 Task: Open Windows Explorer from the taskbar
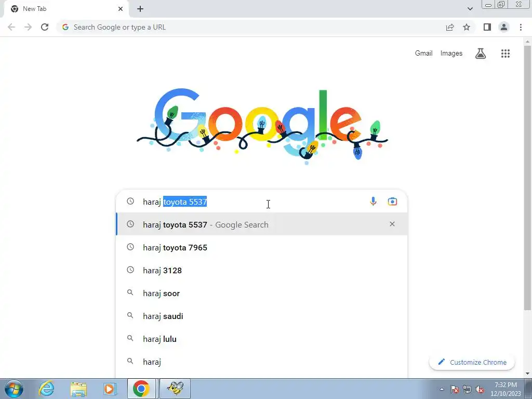tap(78, 389)
